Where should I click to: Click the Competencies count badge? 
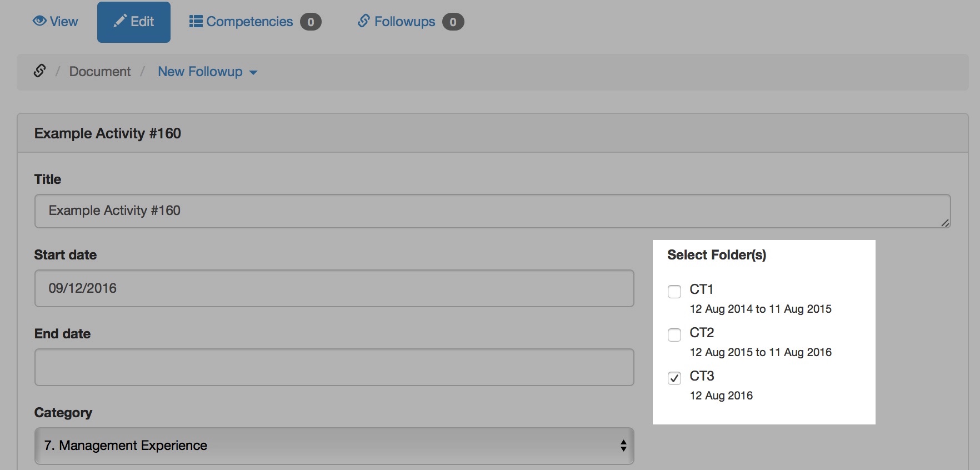(x=311, y=22)
